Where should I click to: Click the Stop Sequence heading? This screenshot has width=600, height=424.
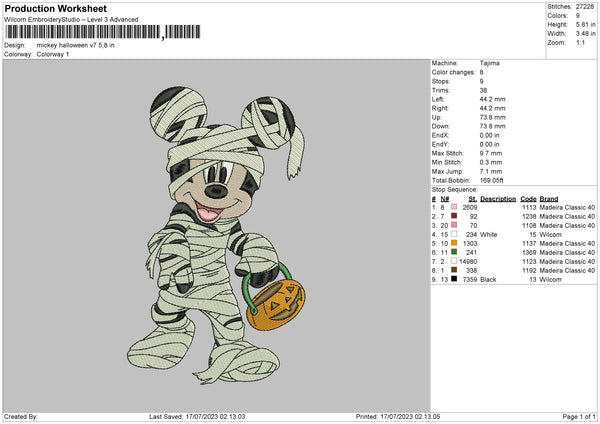tap(455, 188)
